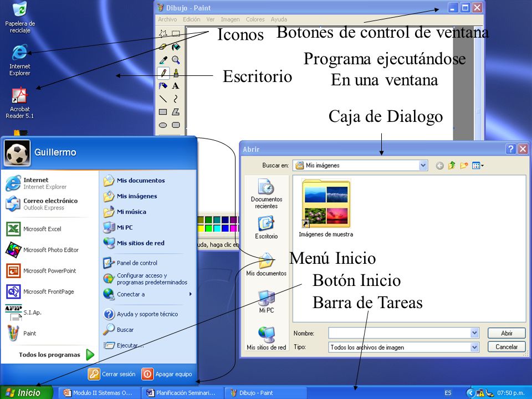Viewport: 532px width, 399px height.
Task: Open Microsoft Excel from Start menu
Action: pyautogui.click(x=34, y=229)
